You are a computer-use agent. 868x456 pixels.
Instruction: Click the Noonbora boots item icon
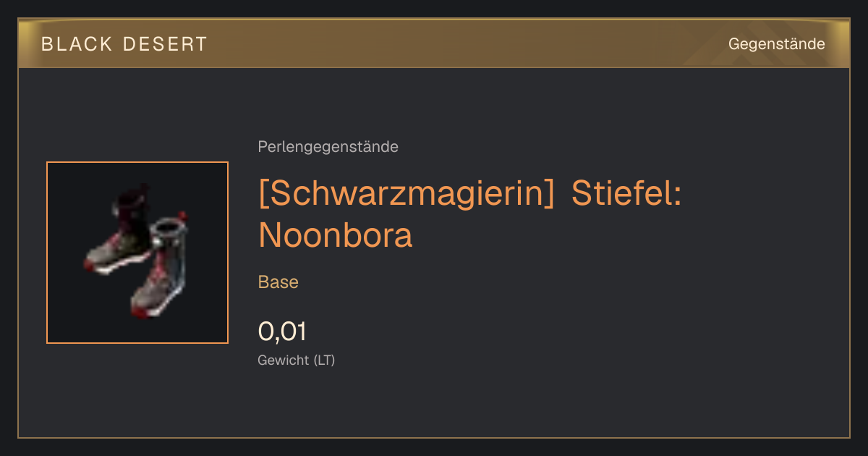pyautogui.click(x=137, y=253)
